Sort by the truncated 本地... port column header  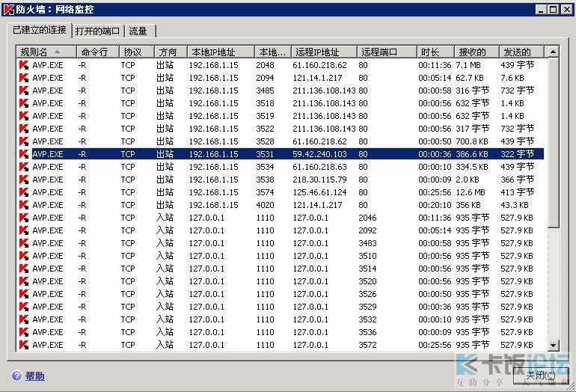tap(272, 52)
